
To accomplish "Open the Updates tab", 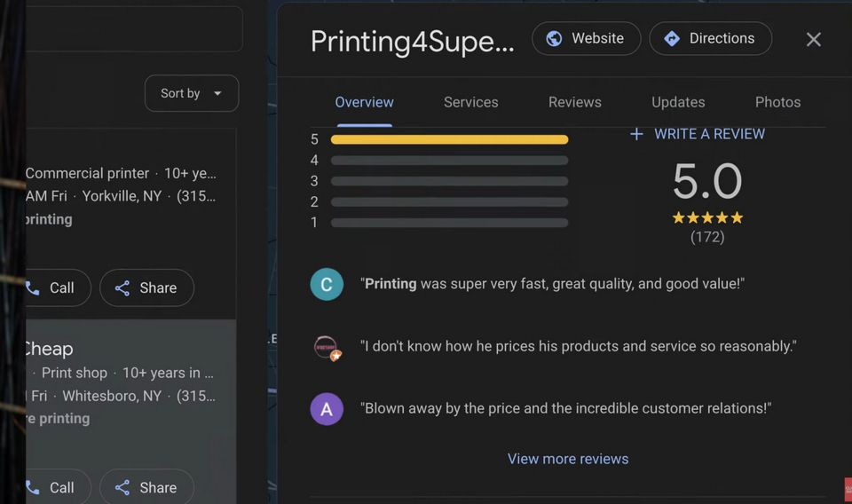I will [x=678, y=102].
